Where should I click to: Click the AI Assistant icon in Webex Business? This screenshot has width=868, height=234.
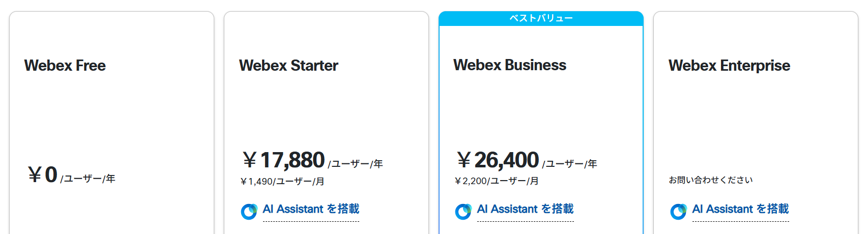(x=463, y=211)
